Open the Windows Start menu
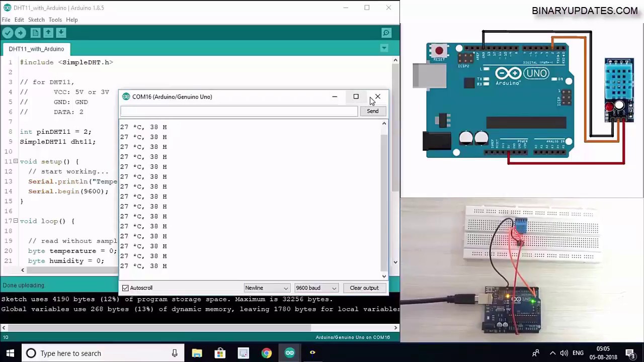This screenshot has width=644, height=362. (10, 353)
